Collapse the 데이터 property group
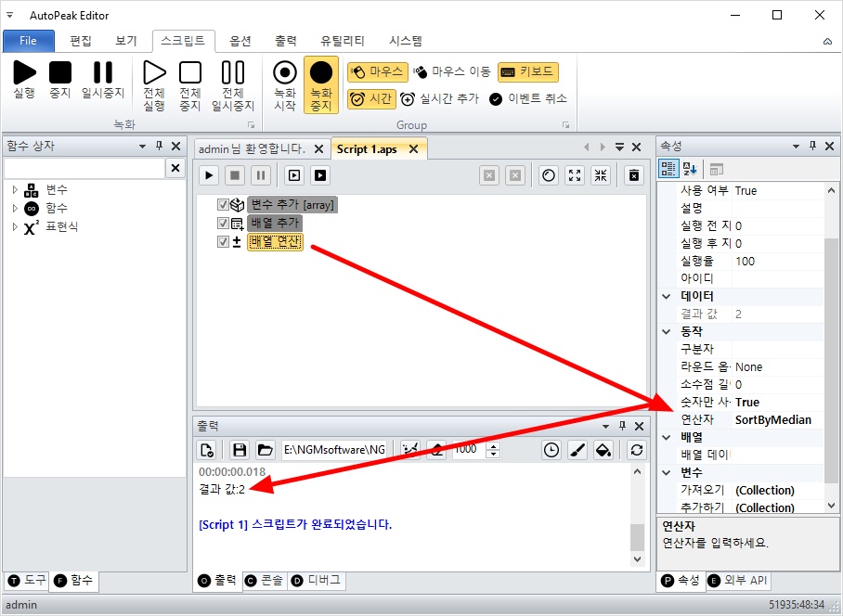This screenshot has height=616, width=843. [667, 296]
